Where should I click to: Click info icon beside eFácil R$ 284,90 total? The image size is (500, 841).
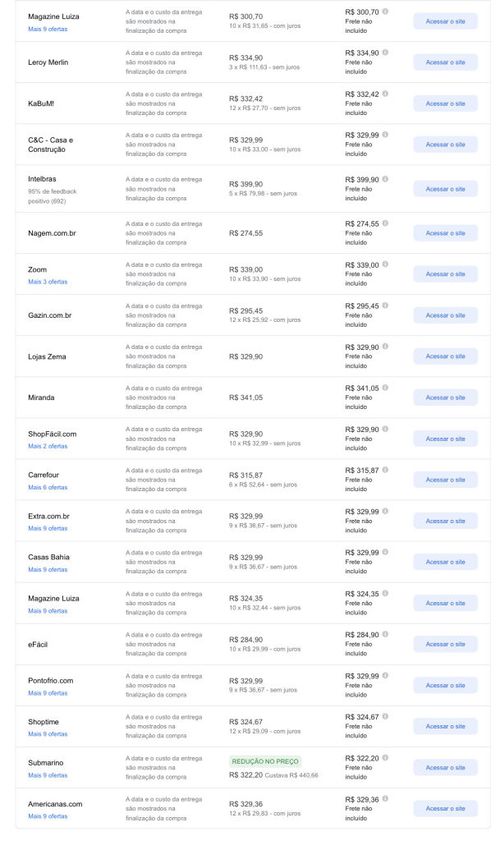point(385,635)
